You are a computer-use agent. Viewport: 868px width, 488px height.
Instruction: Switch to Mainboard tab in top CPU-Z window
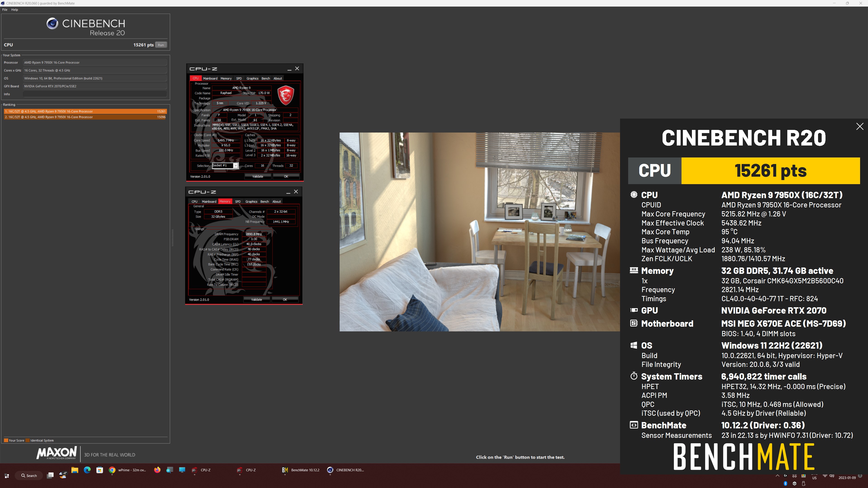[x=210, y=78]
